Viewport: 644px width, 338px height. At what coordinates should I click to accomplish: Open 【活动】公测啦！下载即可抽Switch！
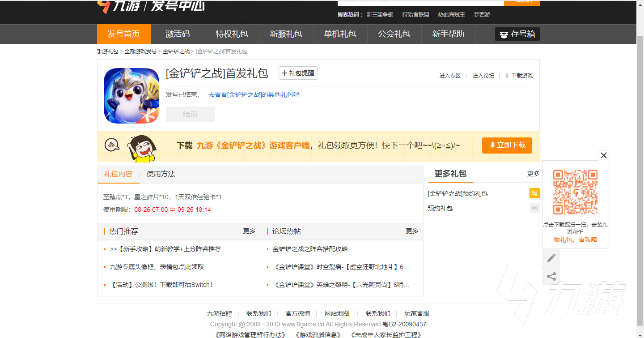(161, 285)
